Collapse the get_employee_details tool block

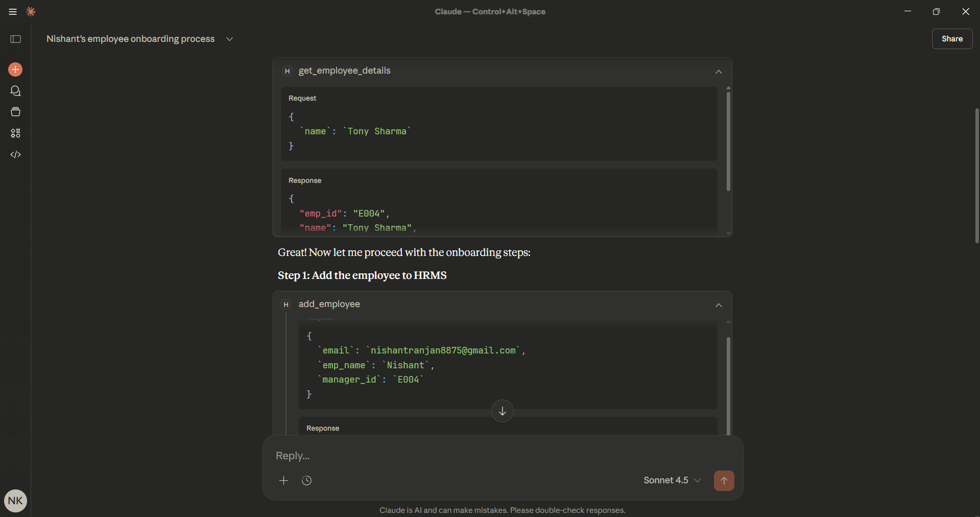tap(719, 72)
